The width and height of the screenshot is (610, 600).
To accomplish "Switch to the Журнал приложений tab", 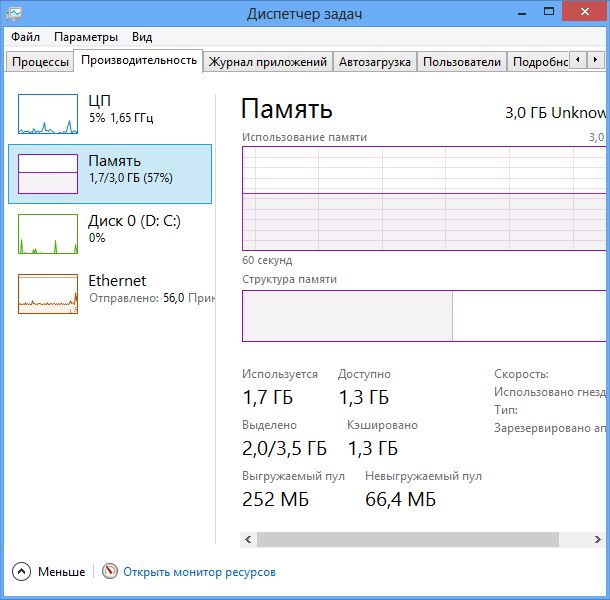I will [x=268, y=62].
